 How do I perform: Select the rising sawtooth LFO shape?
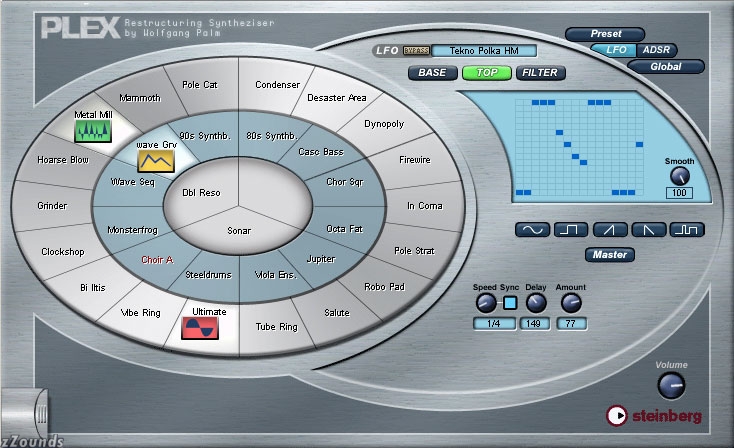click(x=610, y=230)
